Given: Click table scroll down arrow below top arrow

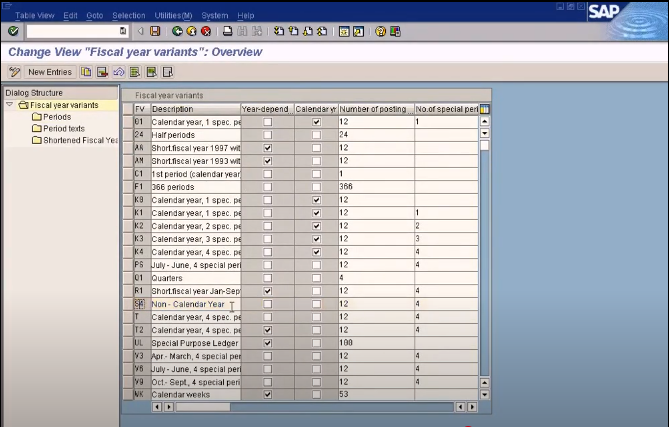Looking at the screenshot, I should point(484,133).
